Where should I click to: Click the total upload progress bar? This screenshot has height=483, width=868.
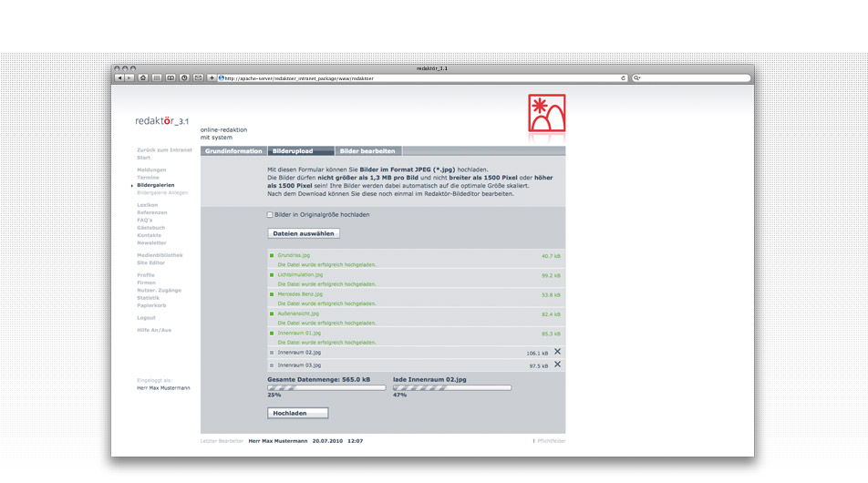[x=325, y=387]
